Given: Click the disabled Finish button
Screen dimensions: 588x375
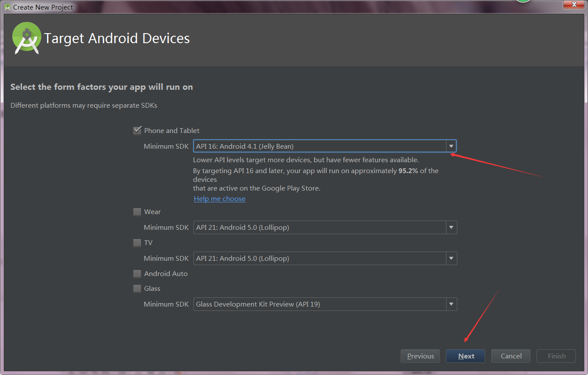Looking at the screenshot, I should (x=556, y=356).
